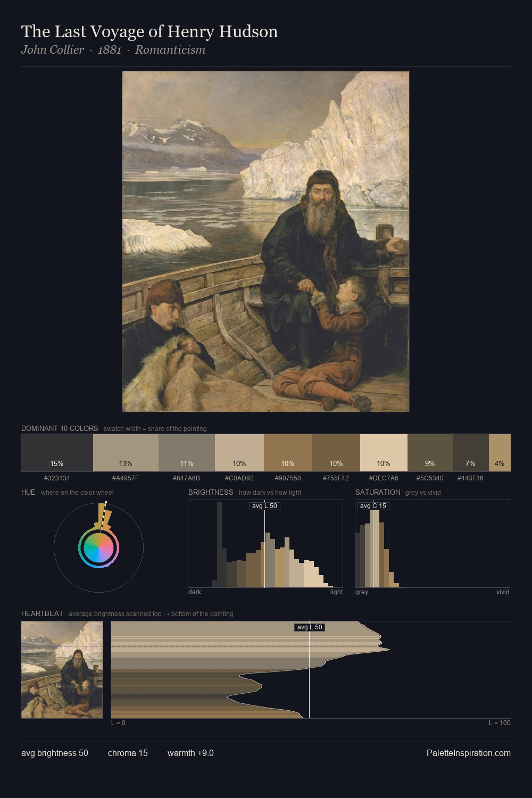
Task: Click the hex code "#847A6B" label
Action: point(187,478)
